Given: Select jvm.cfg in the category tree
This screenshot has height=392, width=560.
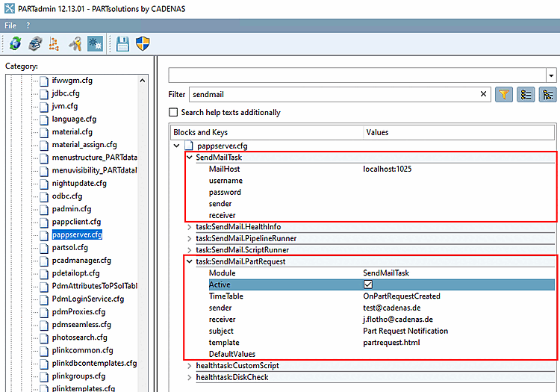Looking at the screenshot, I should [65, 106].
